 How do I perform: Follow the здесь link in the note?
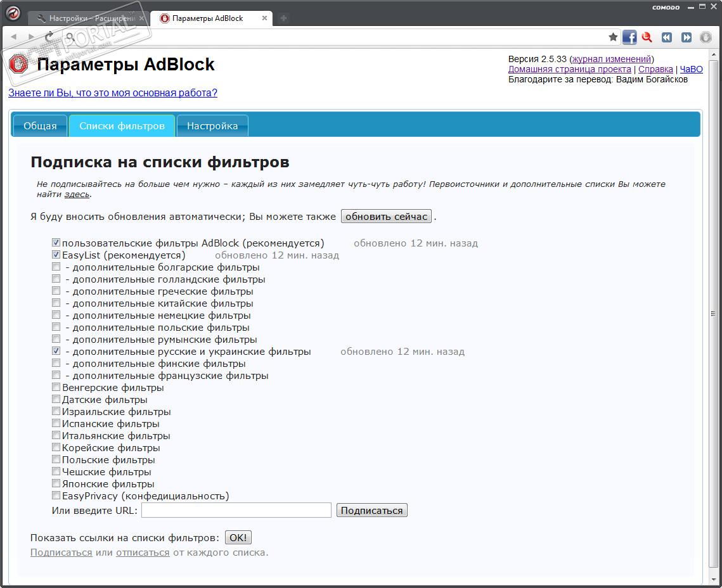coord(77,194)
